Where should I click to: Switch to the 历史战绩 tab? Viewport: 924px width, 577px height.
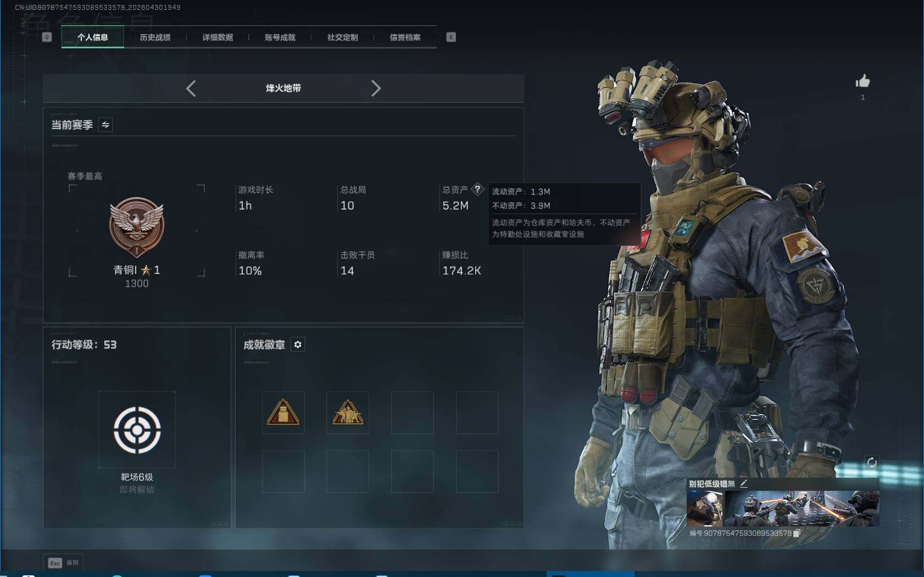(155, 37)
